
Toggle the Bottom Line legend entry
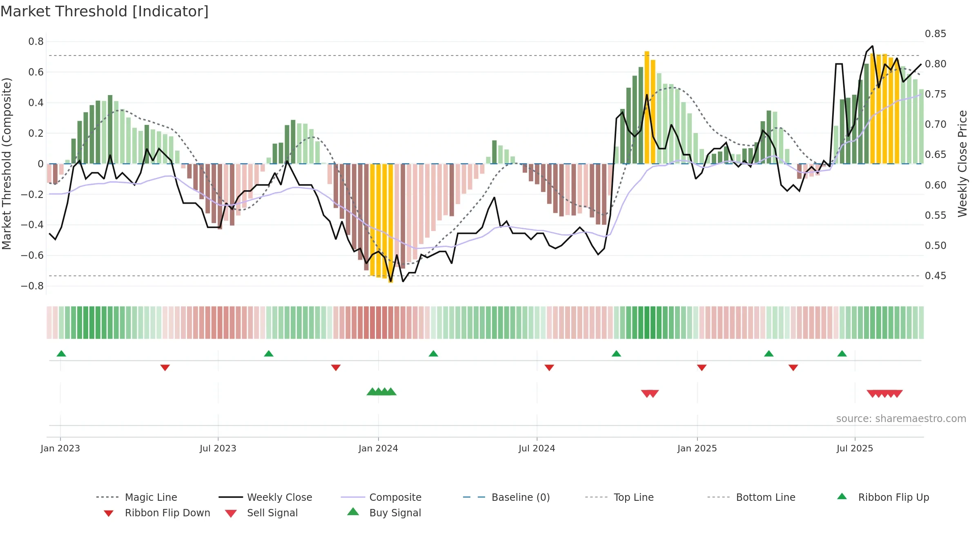(751, 497)
